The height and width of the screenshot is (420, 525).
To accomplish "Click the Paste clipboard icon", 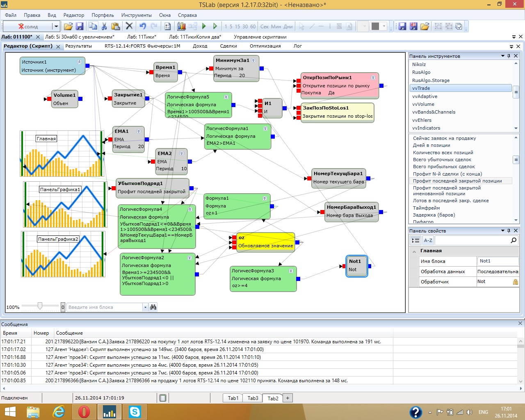I will click(x=115, y=26).
